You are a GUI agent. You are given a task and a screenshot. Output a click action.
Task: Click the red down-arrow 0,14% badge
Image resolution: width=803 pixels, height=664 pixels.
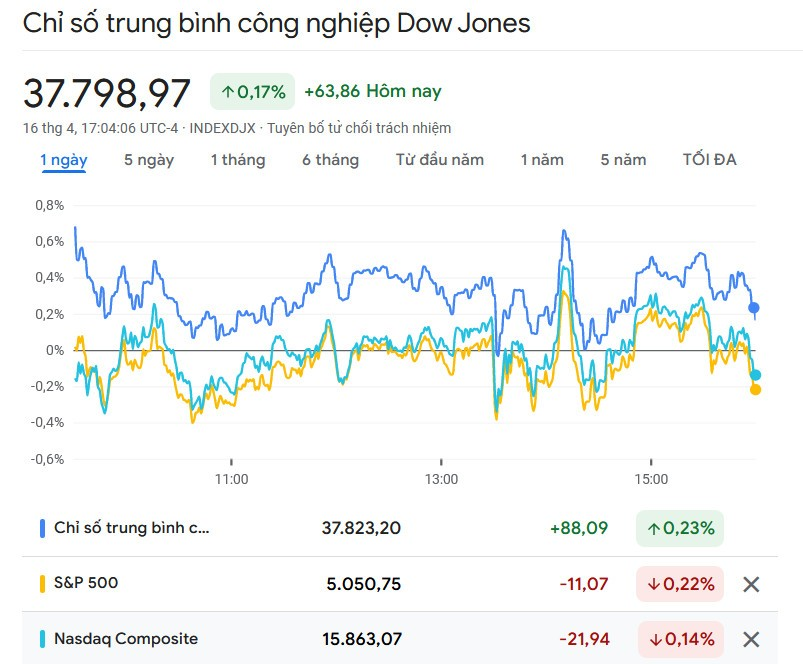point(679,639)
